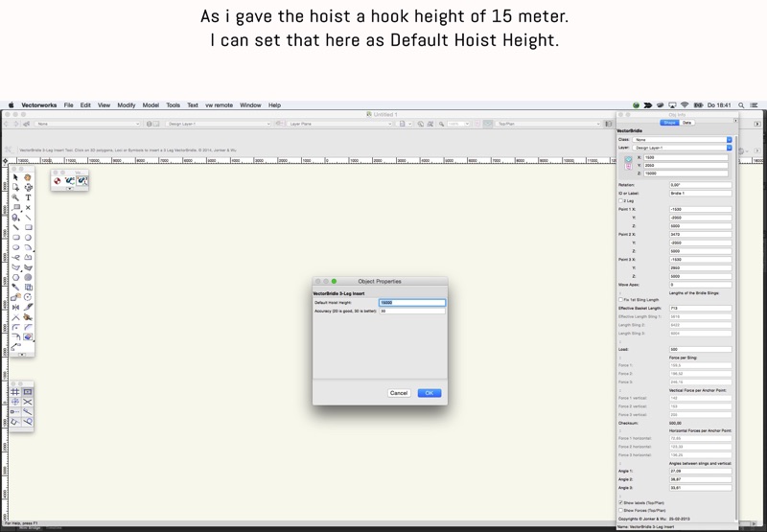Select the Rotate tool

click(x=28, y=297)
